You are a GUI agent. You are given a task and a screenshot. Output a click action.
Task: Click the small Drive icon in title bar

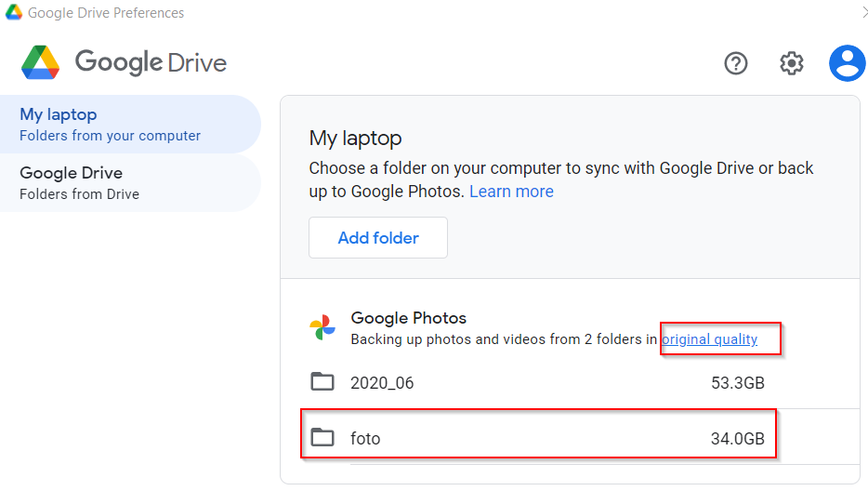pyautogui.click(x=13, y=12)
